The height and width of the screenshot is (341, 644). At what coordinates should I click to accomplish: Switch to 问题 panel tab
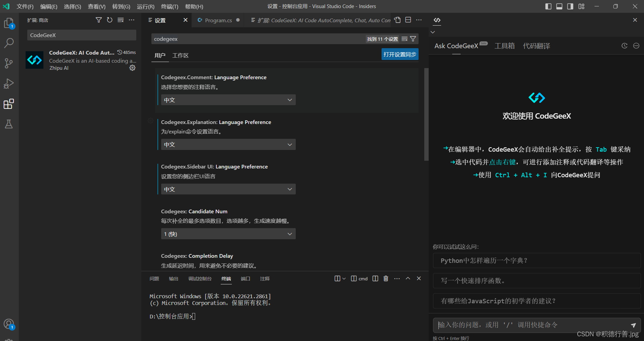(x=154, y=278)
